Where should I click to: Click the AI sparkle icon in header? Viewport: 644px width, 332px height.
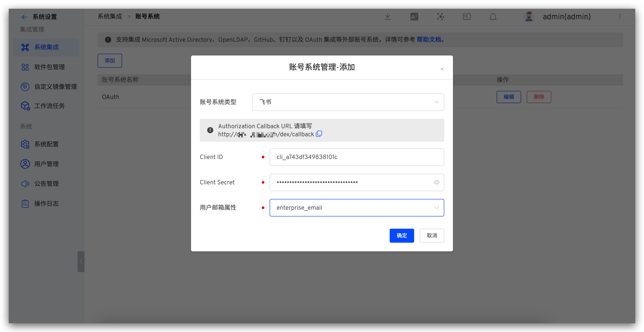[x=440, y=17]
